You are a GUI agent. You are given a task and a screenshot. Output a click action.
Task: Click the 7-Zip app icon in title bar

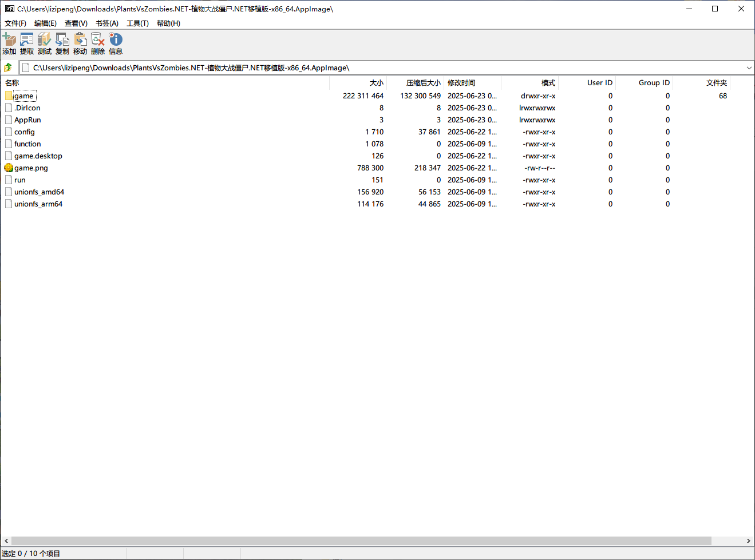pyautogui.click(x=10, y=9)
